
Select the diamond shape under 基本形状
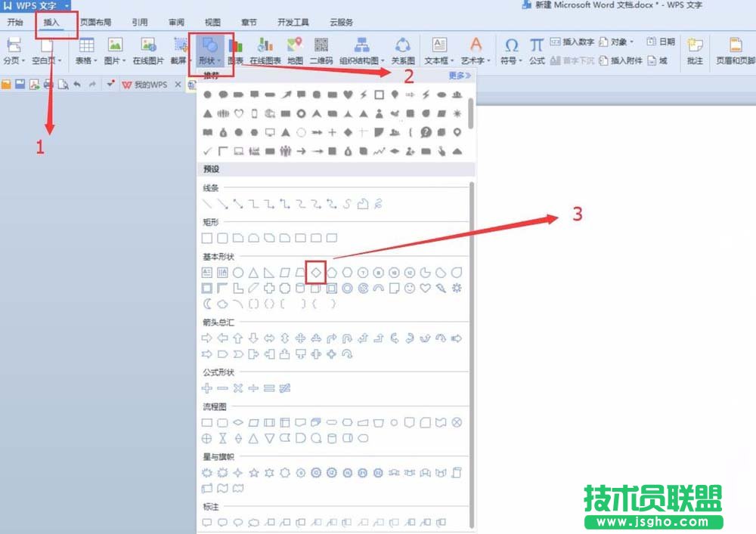pos(316,271)
